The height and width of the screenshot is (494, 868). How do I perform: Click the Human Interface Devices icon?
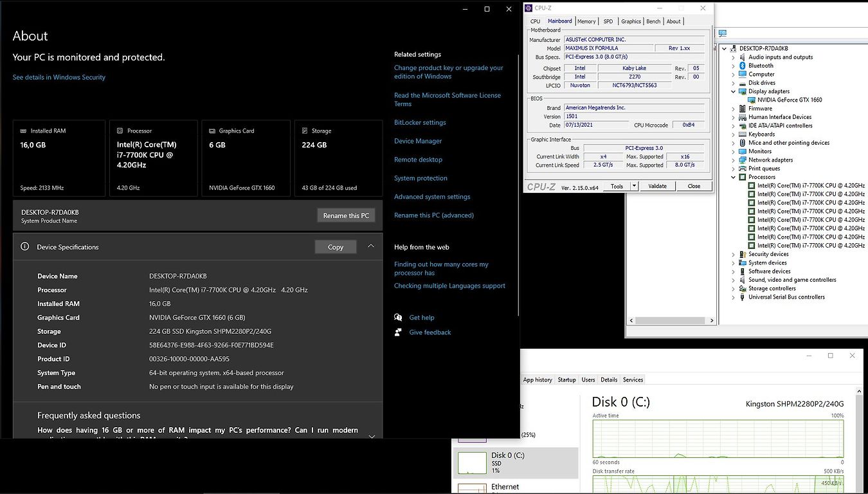(742, 117)
